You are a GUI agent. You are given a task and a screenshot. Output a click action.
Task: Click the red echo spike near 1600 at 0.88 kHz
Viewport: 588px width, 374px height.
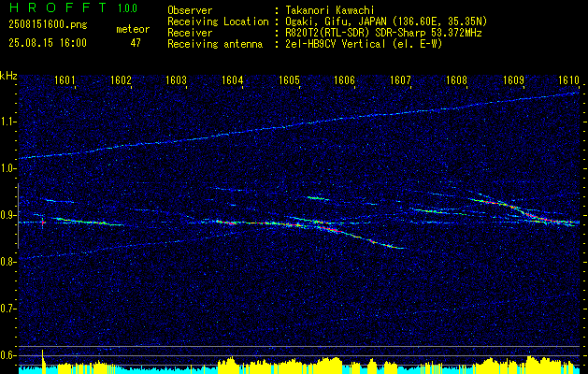pos(43,223)
